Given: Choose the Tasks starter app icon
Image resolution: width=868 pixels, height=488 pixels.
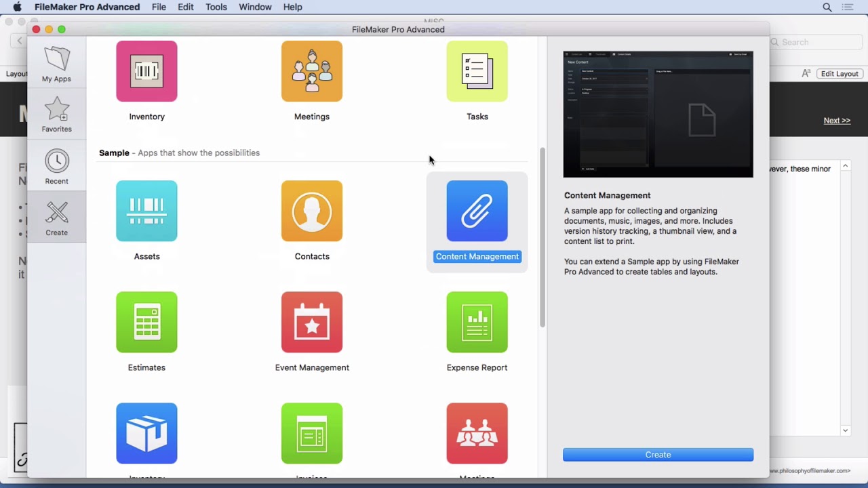Looking at the screenshot, I should [477, 71].
